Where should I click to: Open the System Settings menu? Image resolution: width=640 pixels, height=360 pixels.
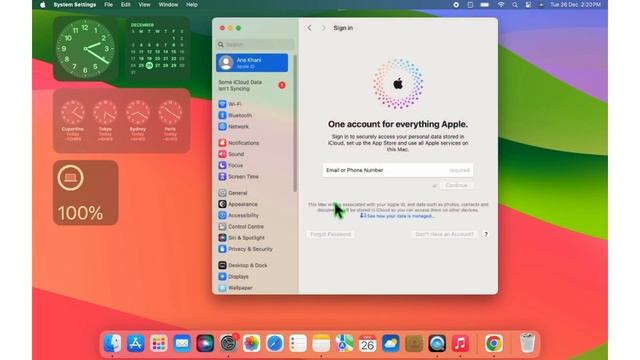coord(75,5)
